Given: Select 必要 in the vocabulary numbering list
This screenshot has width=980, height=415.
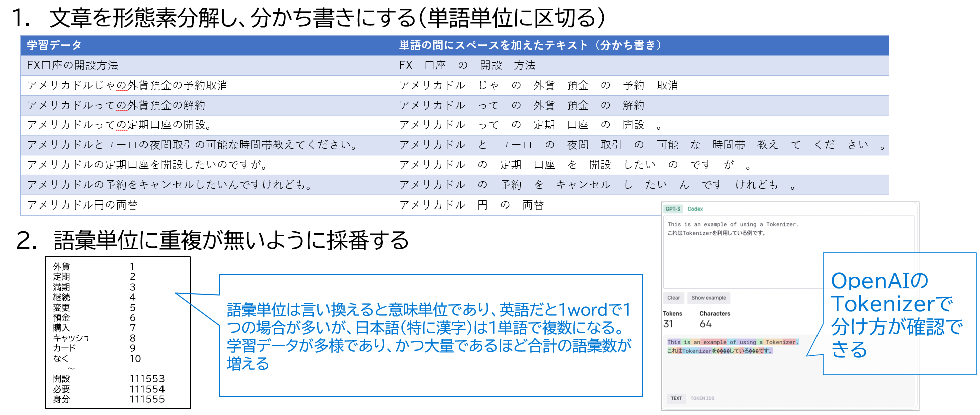Looking at the screenshot, I should click(x=62, y=389).
